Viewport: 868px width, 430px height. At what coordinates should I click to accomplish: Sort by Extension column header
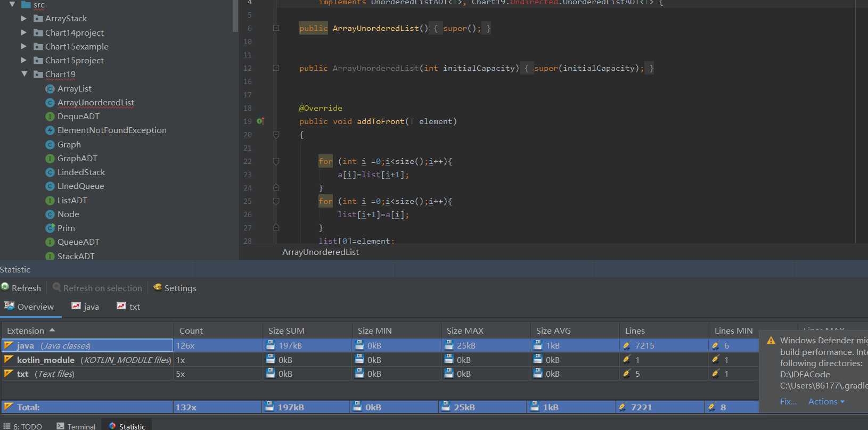pyautogui.click(x=87, y=330)
